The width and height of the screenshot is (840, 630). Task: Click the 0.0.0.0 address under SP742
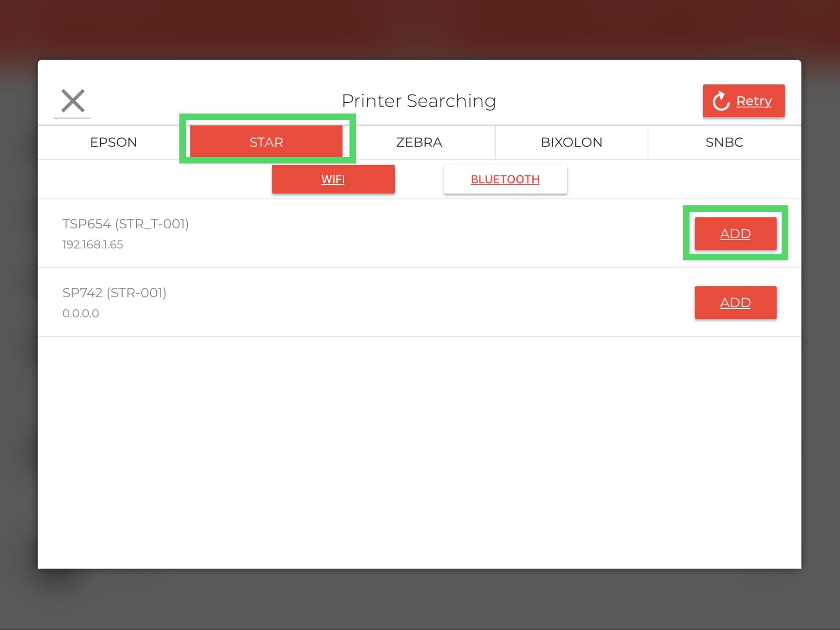click(80, 312)
